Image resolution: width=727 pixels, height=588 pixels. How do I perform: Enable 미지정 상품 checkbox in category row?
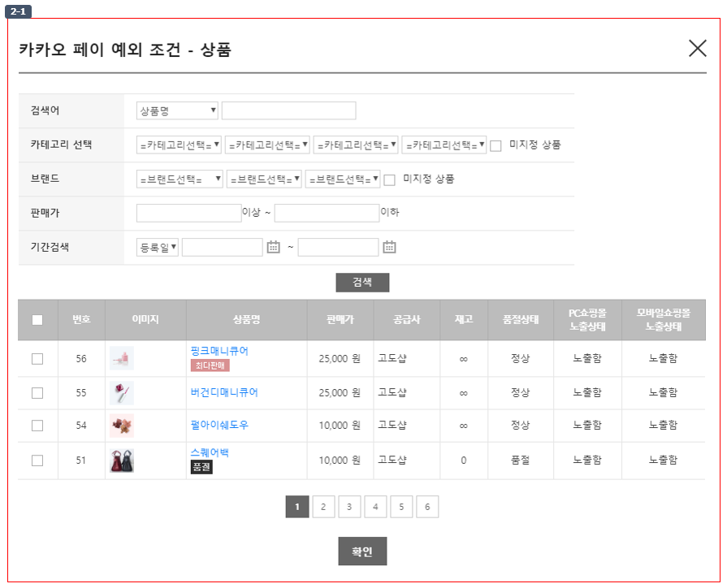click(x=495, y=145)
